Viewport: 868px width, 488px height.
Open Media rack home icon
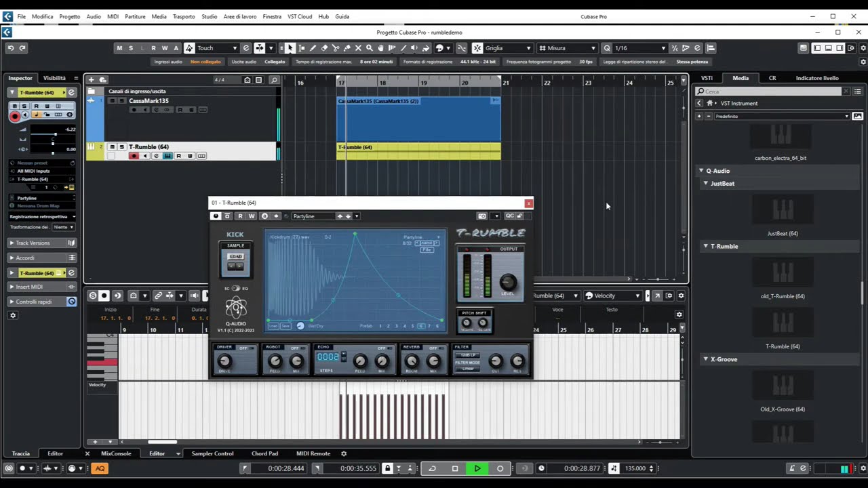click(x=709, y=103)
